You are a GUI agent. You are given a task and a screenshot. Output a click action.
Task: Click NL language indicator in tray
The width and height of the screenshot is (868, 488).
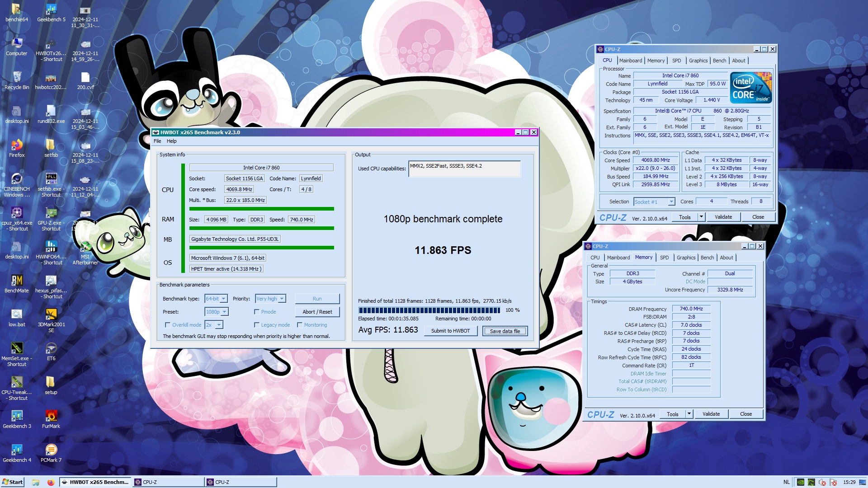786,482
